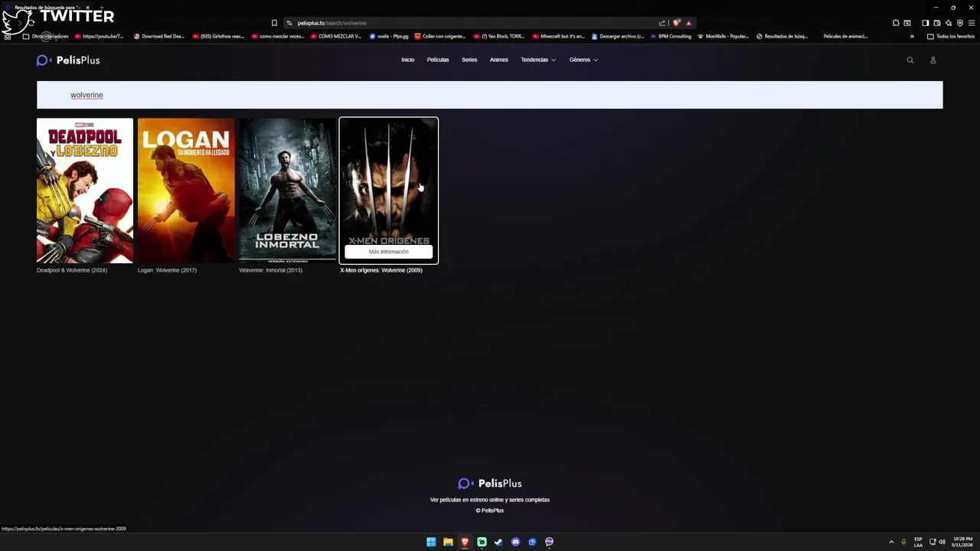Toggle the browser sidebar panel icon

pyautogui.click(x=925, y=23)
